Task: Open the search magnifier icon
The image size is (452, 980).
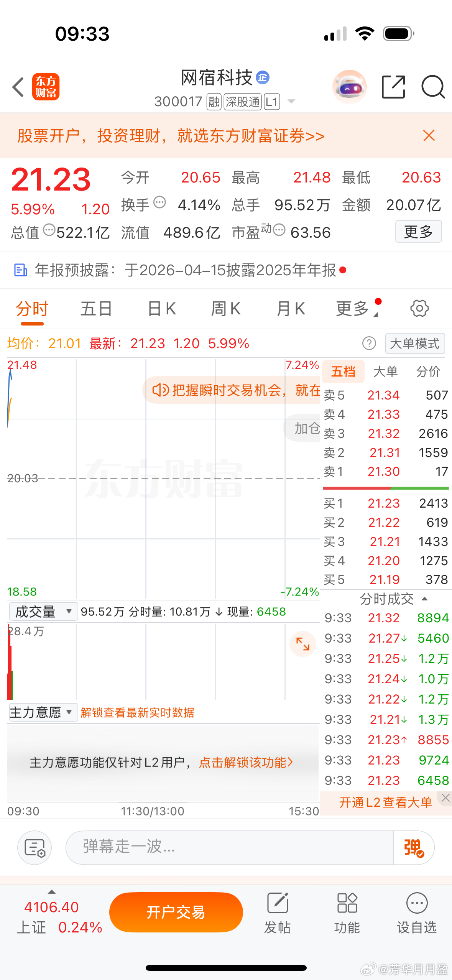Action: tap(433, 87)
